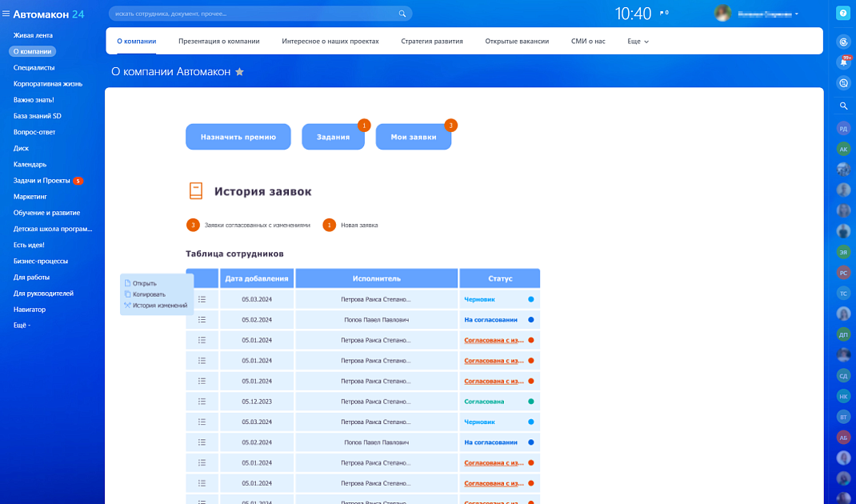Open the notifications bell with 99+ badge
The height and width of the screenshot is (504, 856).
pos(843,62)
